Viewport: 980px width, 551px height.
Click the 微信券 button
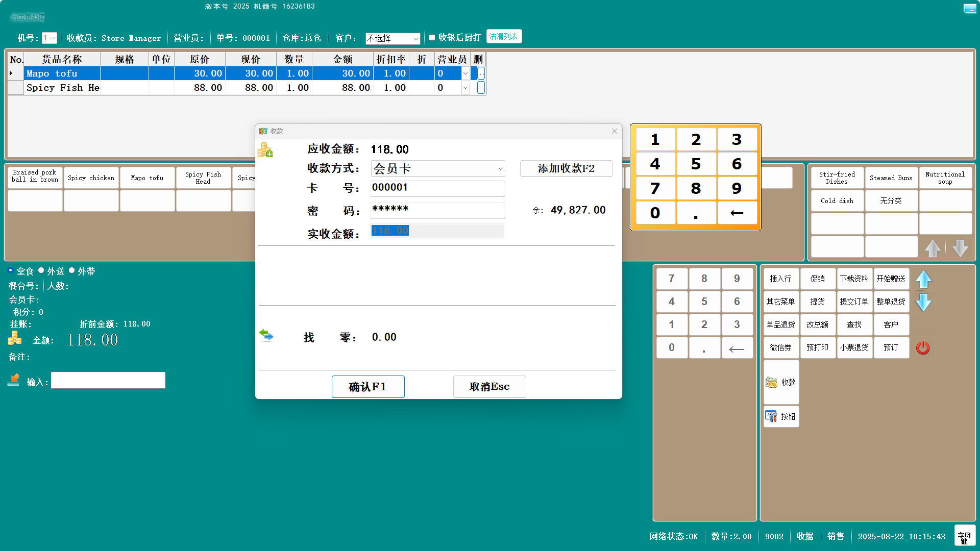pos(781,348)
